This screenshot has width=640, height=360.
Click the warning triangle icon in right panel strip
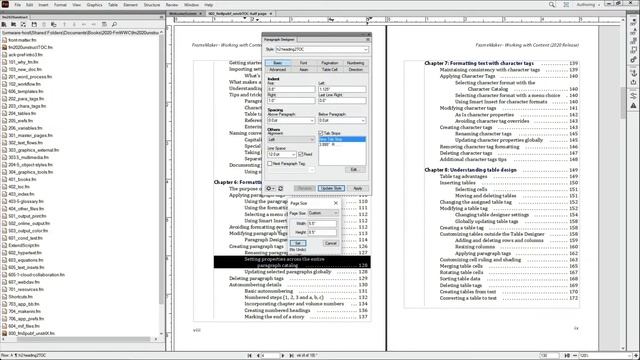(x=633, y=106)
